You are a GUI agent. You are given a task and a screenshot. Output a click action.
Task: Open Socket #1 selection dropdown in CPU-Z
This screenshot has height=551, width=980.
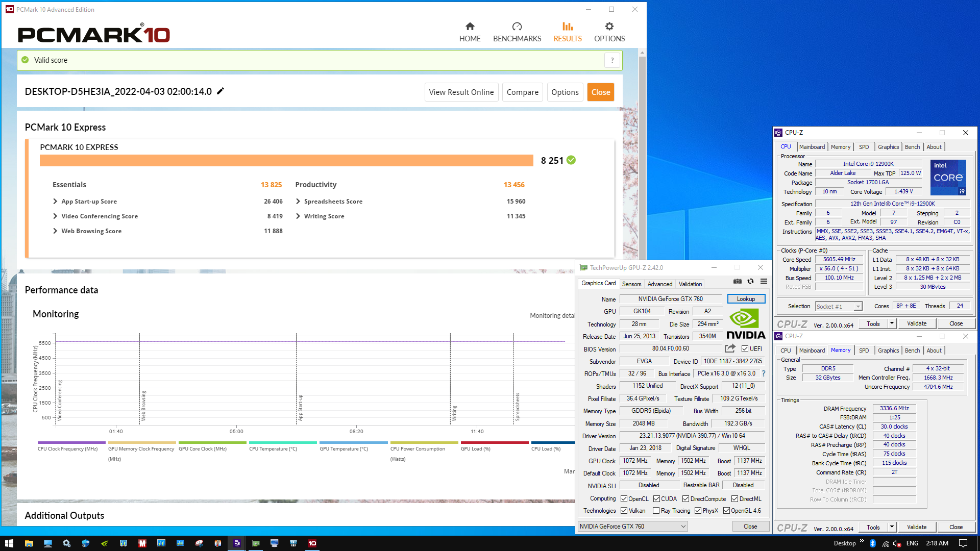839,306
